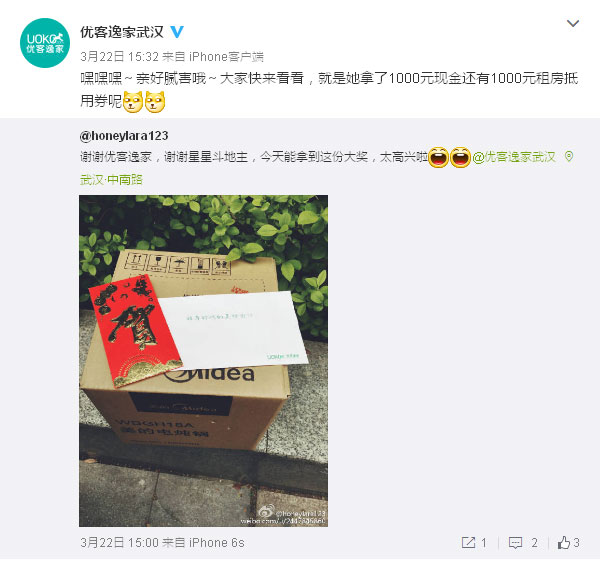Click the first doge emoji
Screen dimensions: 600x562
click(x=133, y=102)
